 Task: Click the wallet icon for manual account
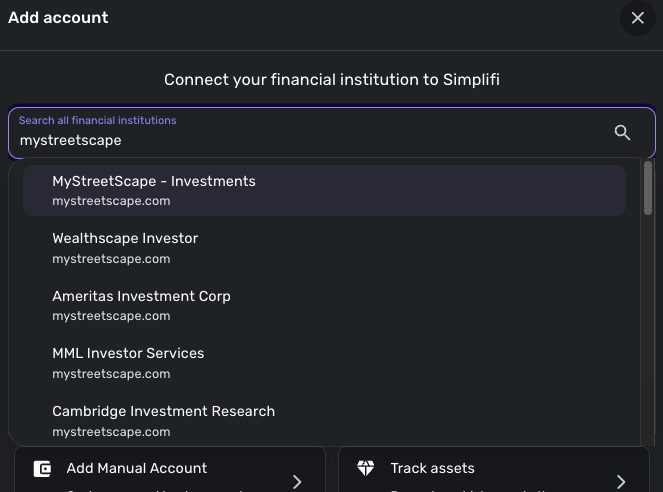click(x=42, y=469)
